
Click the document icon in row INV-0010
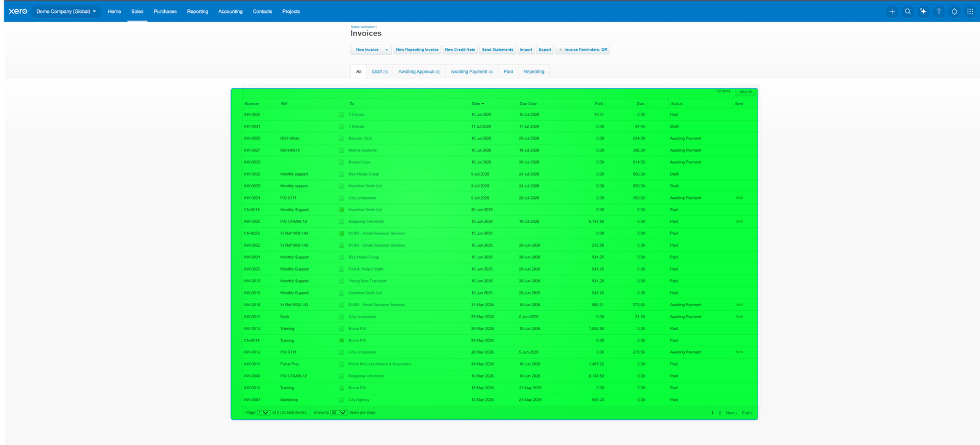[341, 388]
